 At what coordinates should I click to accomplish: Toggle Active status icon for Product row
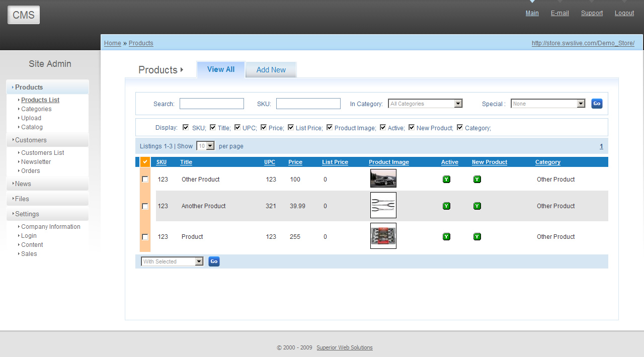pyautogui.click(x=446, y=237)
